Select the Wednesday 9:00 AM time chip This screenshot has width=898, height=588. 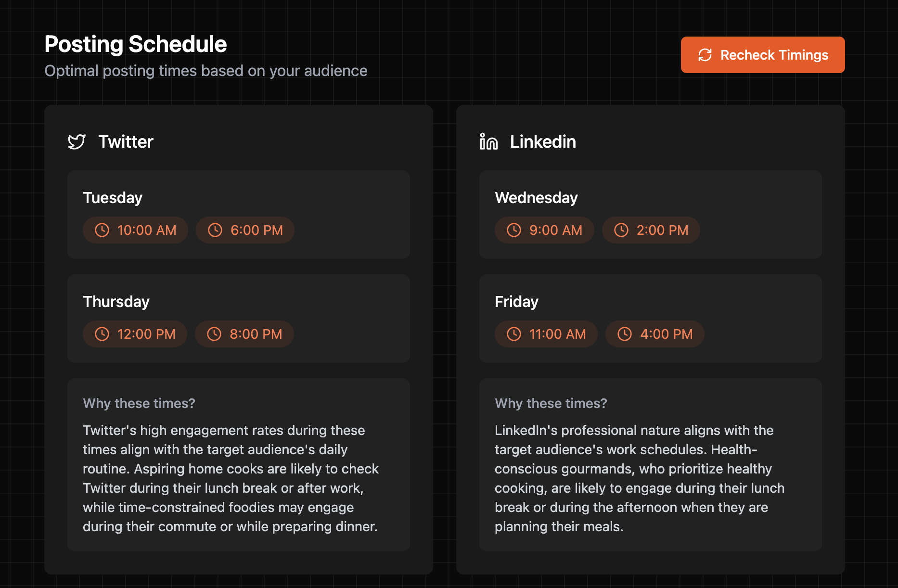click(x=544, y=230)
